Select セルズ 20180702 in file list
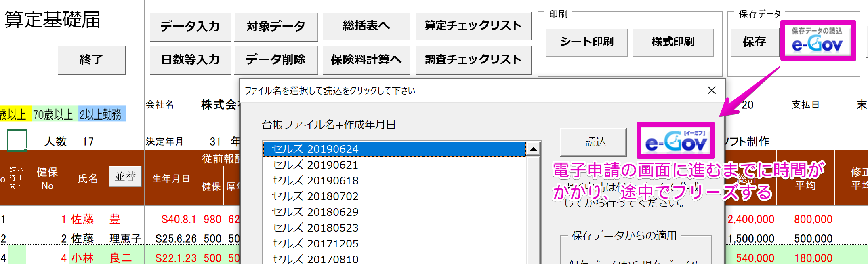This screenshot has height=264, width=868. pyautogui.click(x=394, y=196)
